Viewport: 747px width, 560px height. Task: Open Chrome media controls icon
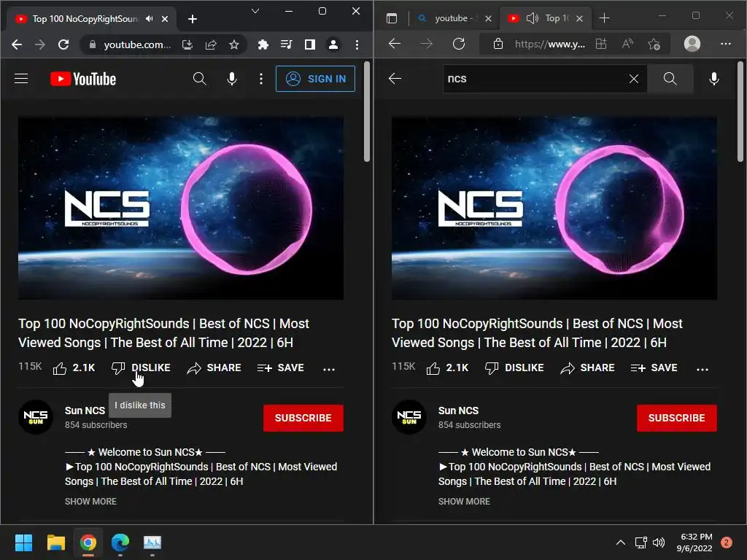286,44
